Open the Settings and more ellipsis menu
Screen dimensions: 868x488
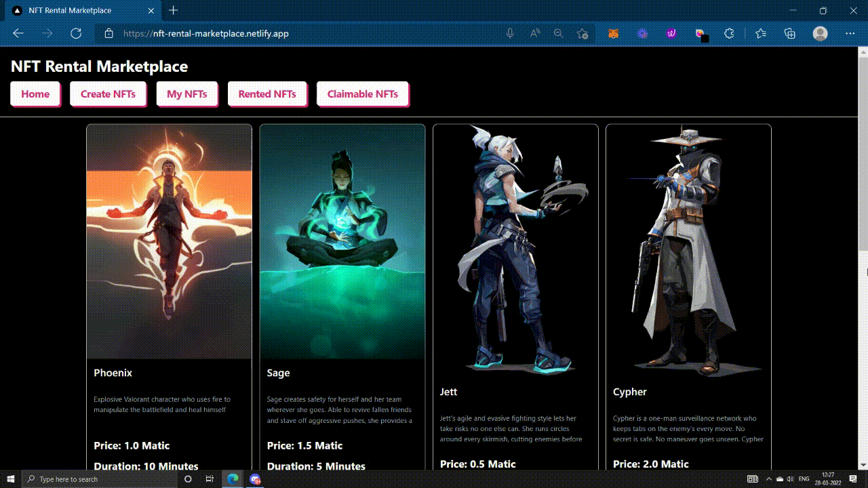pos(850,33)
